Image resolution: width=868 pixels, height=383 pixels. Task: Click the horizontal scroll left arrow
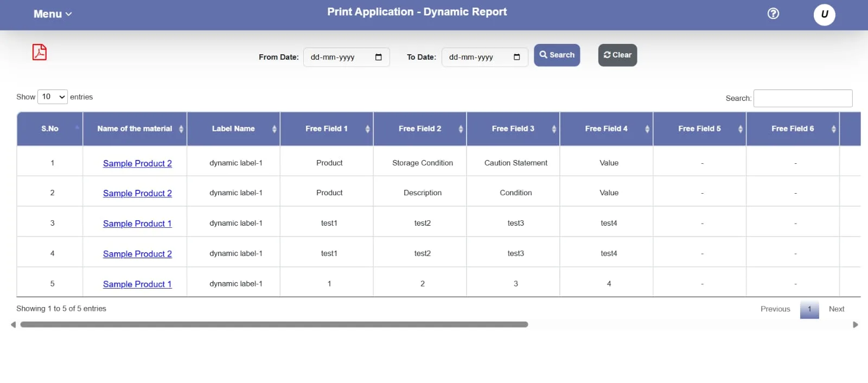(x=13, y=324)
